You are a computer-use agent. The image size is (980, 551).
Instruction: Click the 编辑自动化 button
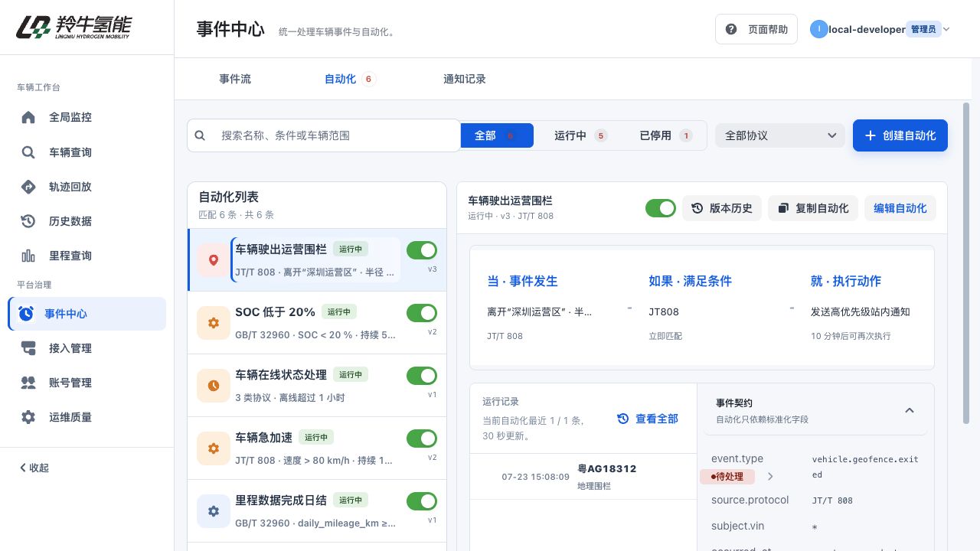pyautogui.click(x=900, y=208)
